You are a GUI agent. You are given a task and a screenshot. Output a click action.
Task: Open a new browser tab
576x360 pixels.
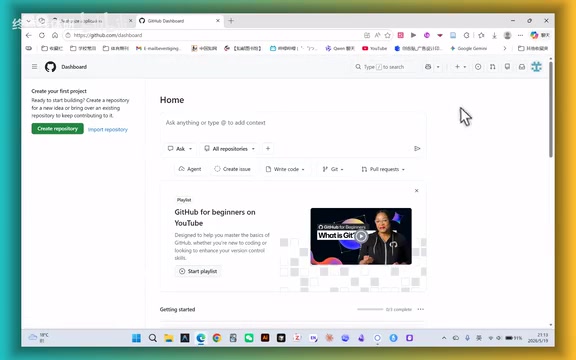pos(231,21)
